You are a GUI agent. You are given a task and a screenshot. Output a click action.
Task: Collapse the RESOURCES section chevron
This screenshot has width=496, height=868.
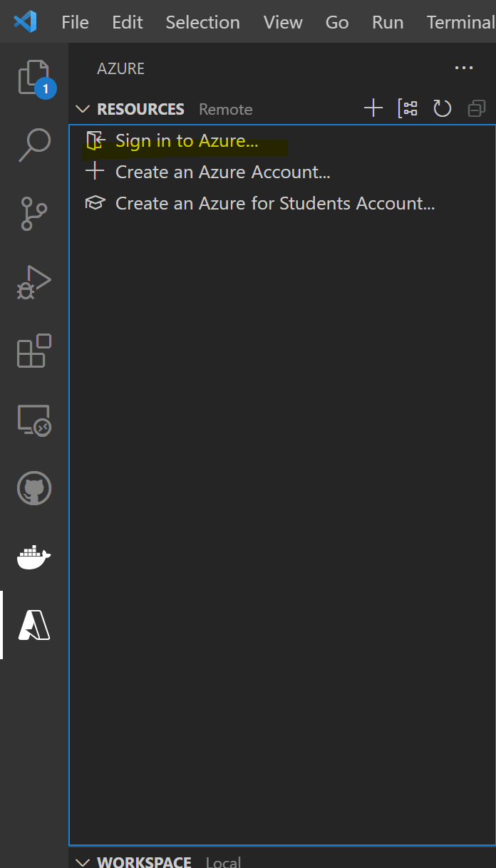pyautogui.click(x=83, y=109)
